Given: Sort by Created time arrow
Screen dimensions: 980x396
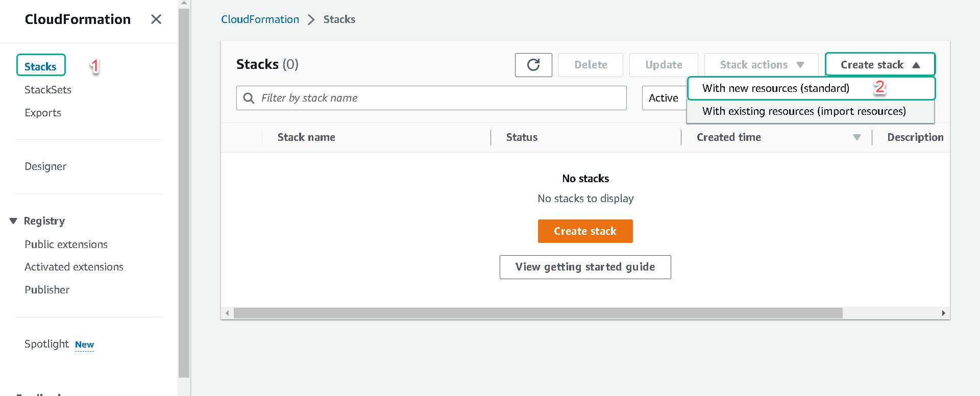Looking at the screenshot, I should [857, 137].
